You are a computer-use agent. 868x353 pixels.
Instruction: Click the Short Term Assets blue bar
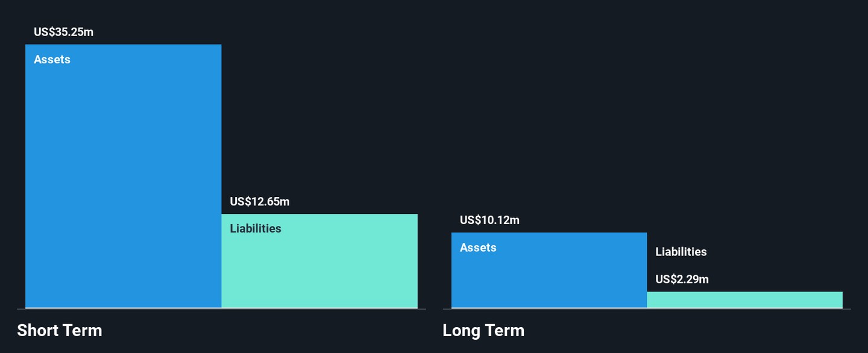pyautogui.click(x=124, y=176)
